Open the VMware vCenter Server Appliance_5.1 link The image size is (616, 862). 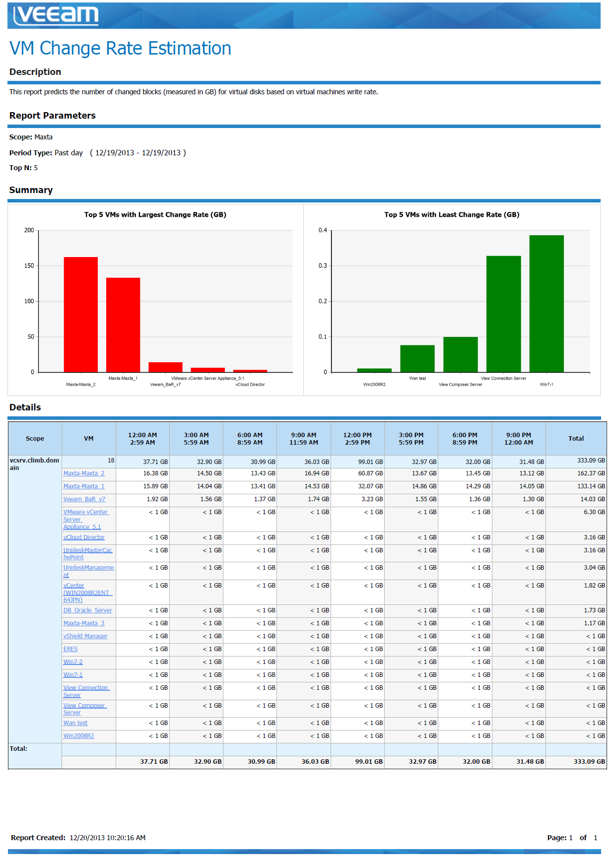click(86, 519)
